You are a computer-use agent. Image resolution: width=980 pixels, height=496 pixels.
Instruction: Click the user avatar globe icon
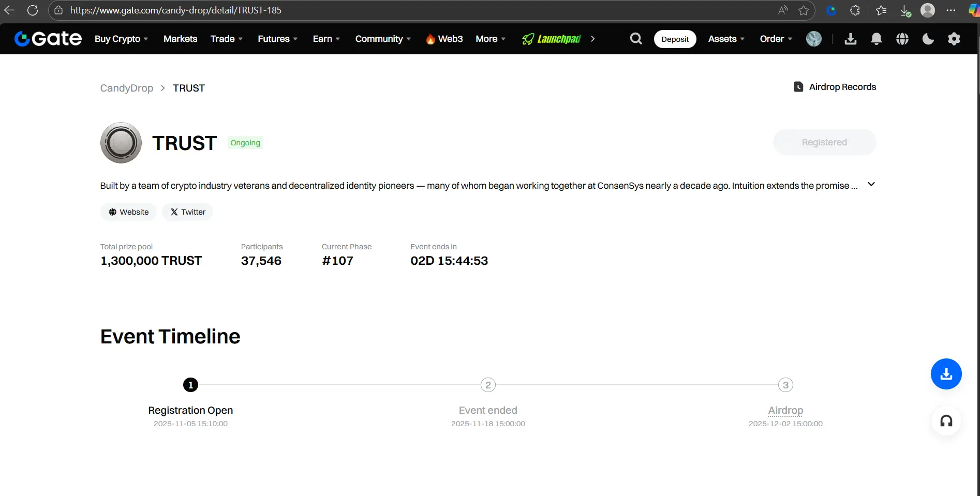[x=814, y=39]
